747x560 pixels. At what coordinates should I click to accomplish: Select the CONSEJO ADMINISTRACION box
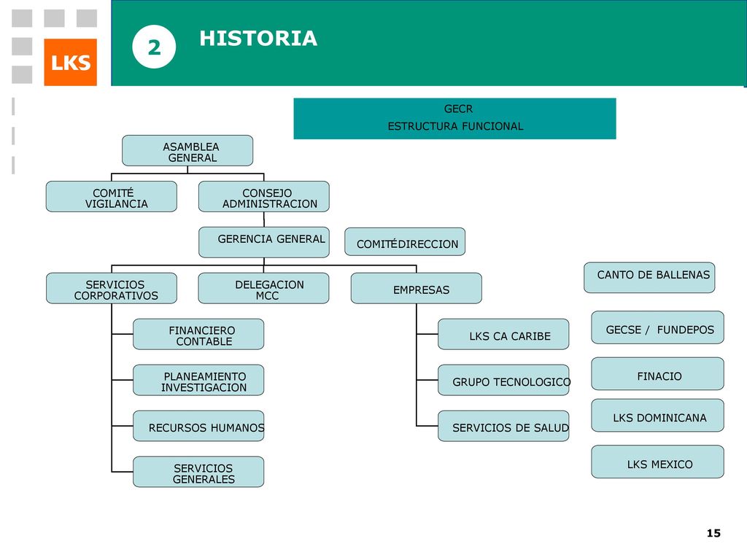point(264,197)
